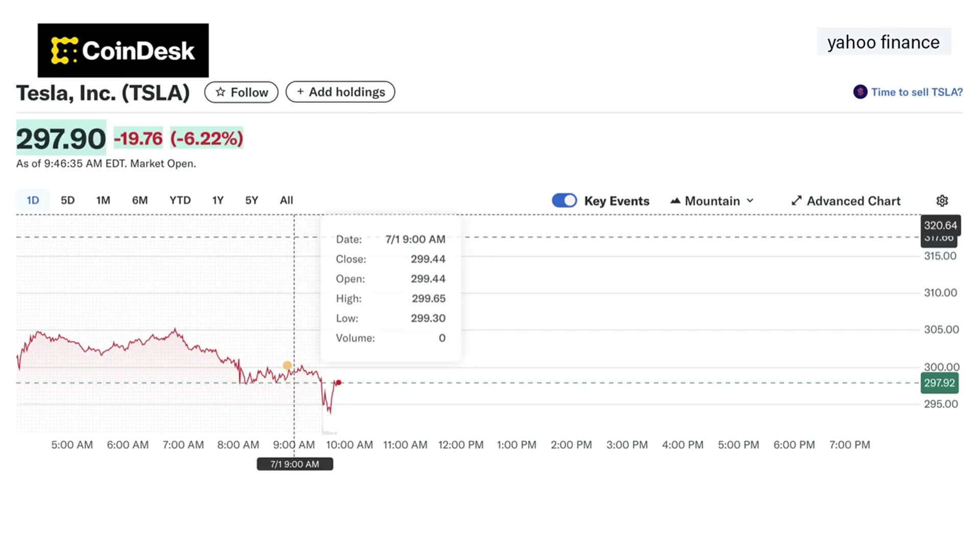Screen dimensions: 980x551
Task: Select the 1D time range tab
Action: (33, 200)
